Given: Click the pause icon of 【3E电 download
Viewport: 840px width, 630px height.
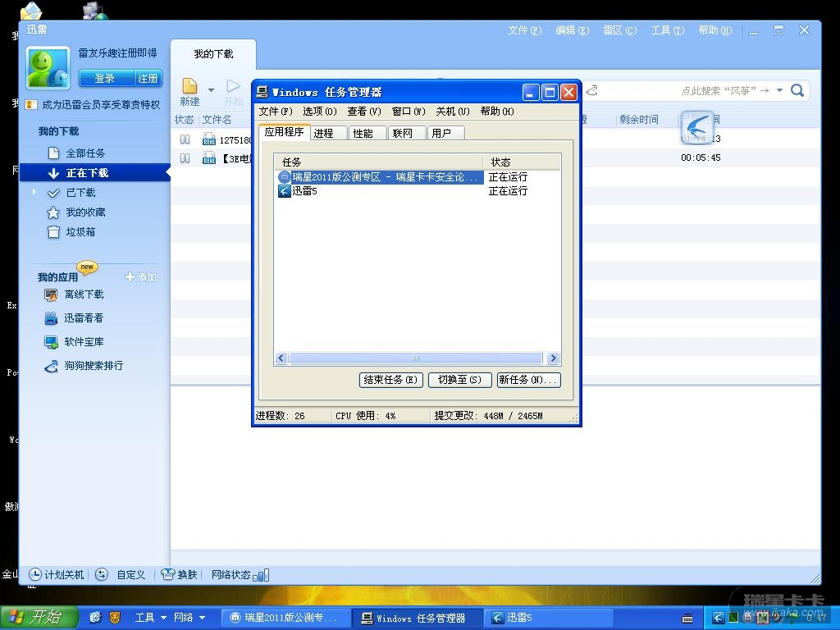Looking at the screenshot, I should (185, 158).
